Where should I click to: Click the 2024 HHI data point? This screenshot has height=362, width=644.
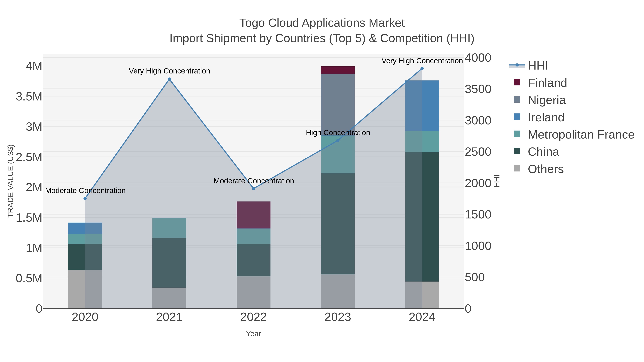pos(422,68)
